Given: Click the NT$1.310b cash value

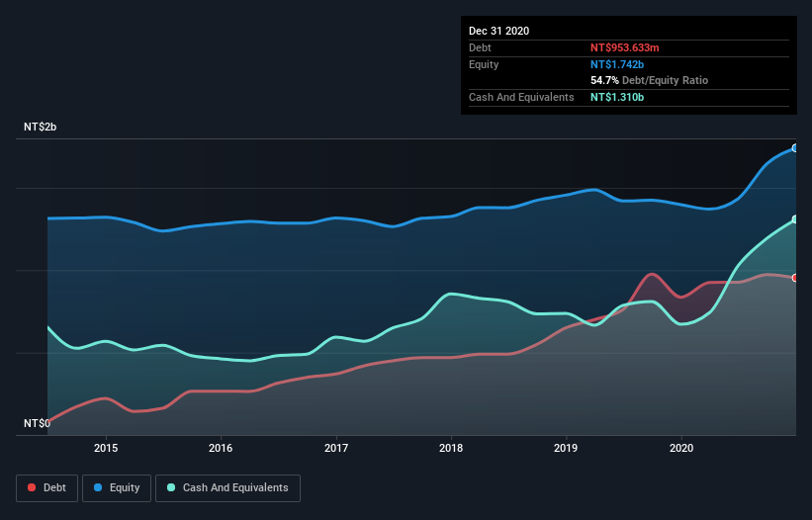Looking at the screenshot, I should click(x=617, y=97).
